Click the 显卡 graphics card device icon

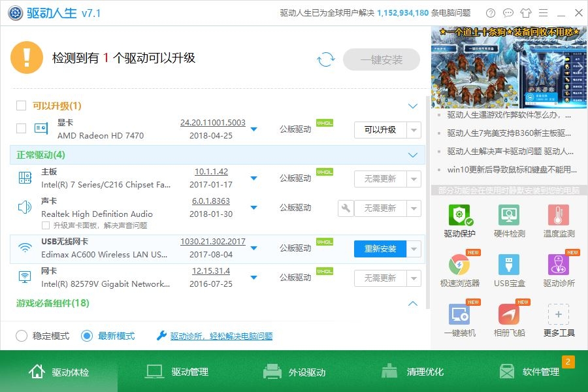click(41, 129)
